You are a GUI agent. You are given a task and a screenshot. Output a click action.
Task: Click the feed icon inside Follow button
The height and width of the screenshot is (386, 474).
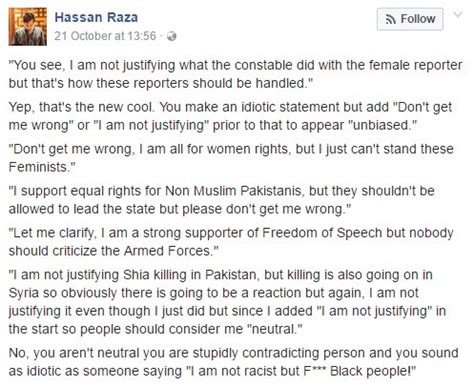click(390, 19)
